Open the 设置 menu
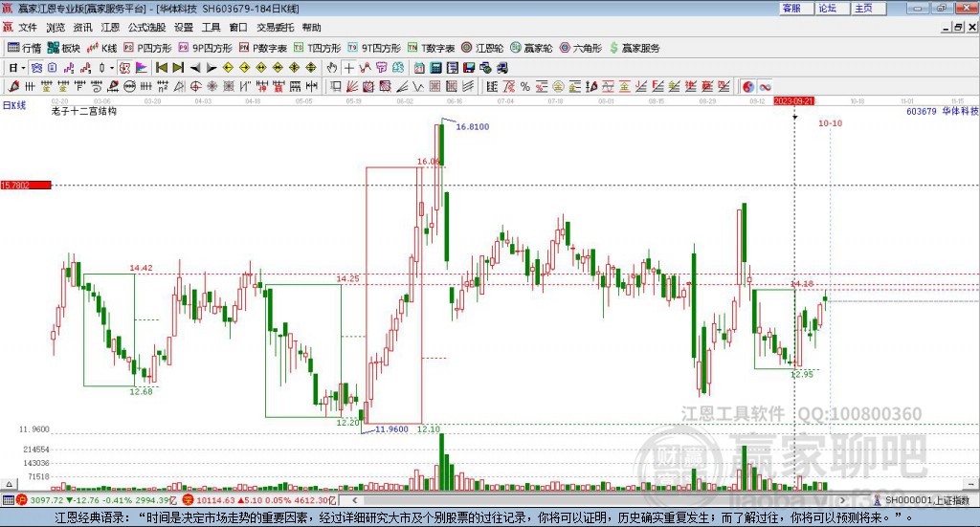 pyautogui.click(x=183, y=28)
